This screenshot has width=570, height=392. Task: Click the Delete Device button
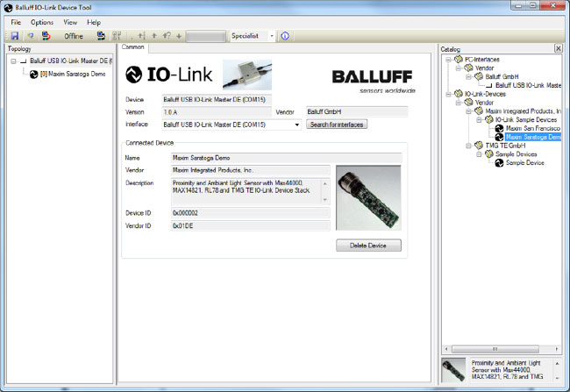click(x=368, y=246)
